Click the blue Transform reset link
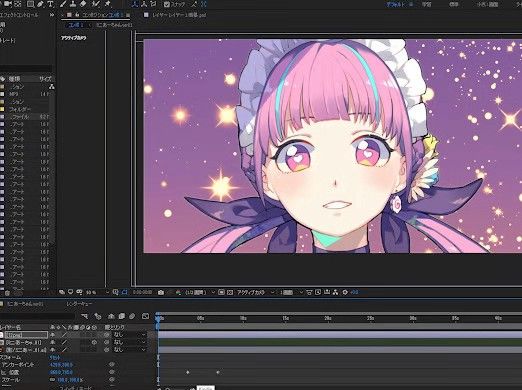Viewport: 522px width, 390px height. point(55,357)
